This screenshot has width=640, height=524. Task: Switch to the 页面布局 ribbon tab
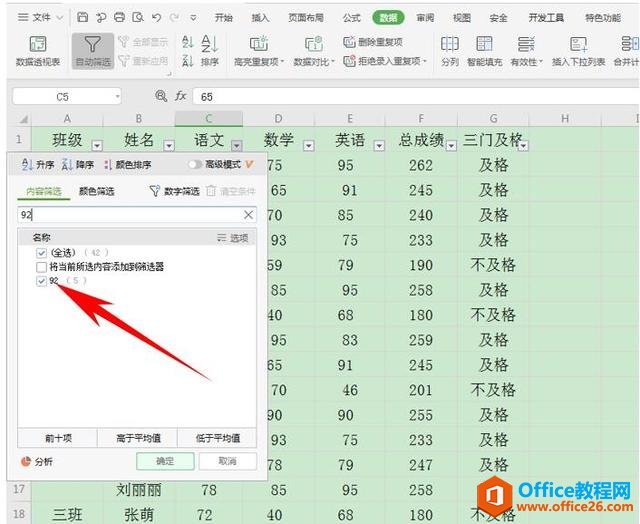click(x=306, y=18)
